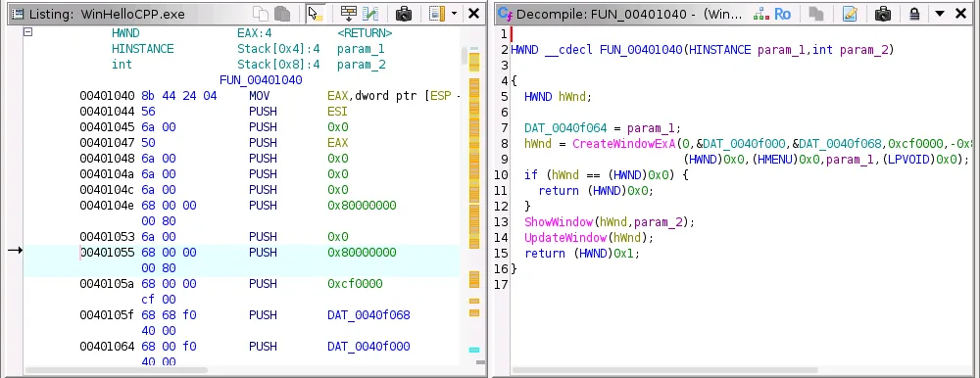
Task: Click the Paste icon in Listing toolbar
Action: point(282,13)
